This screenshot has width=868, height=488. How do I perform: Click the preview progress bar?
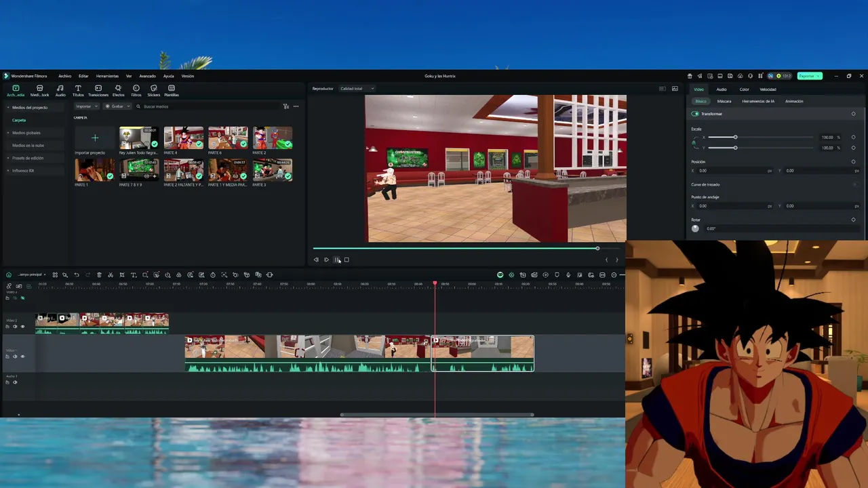[x=466, y=249]
